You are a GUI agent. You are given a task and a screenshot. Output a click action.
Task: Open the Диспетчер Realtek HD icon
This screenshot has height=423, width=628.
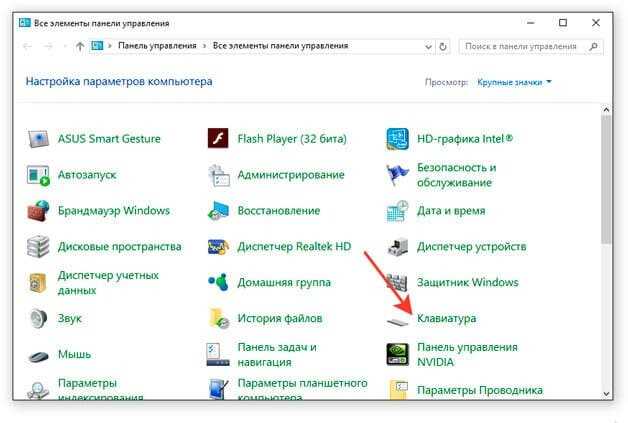[218, 247]
